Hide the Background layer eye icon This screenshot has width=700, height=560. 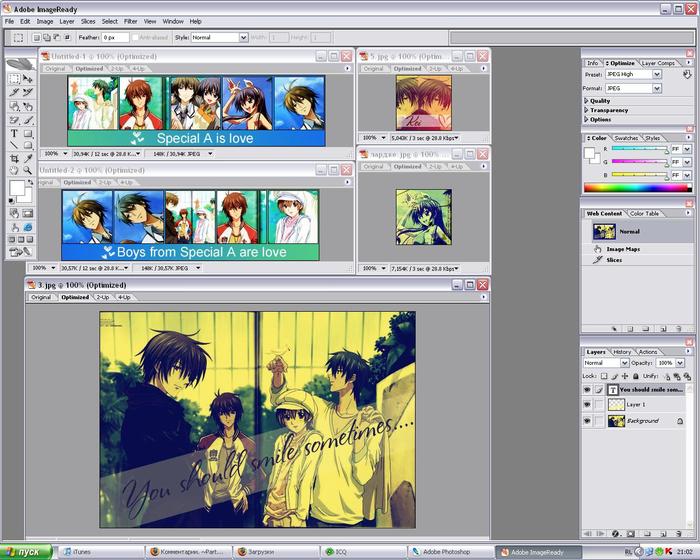coord(587,421)
